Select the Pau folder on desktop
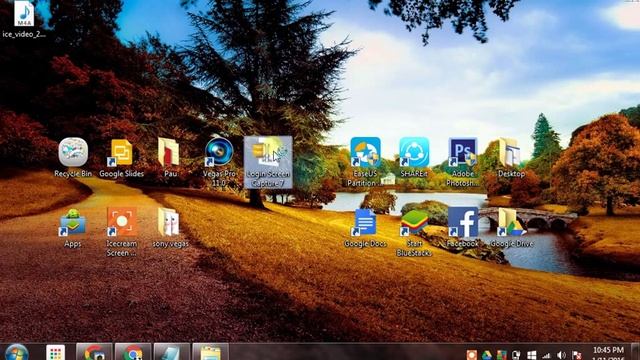This screenshot has width=640, height=360. coord(169,158)
